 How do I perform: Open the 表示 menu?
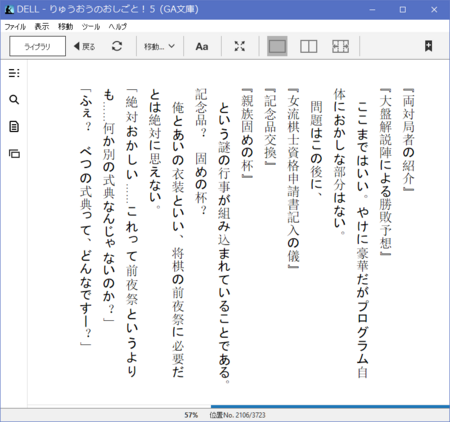click(x=42, y=27)
